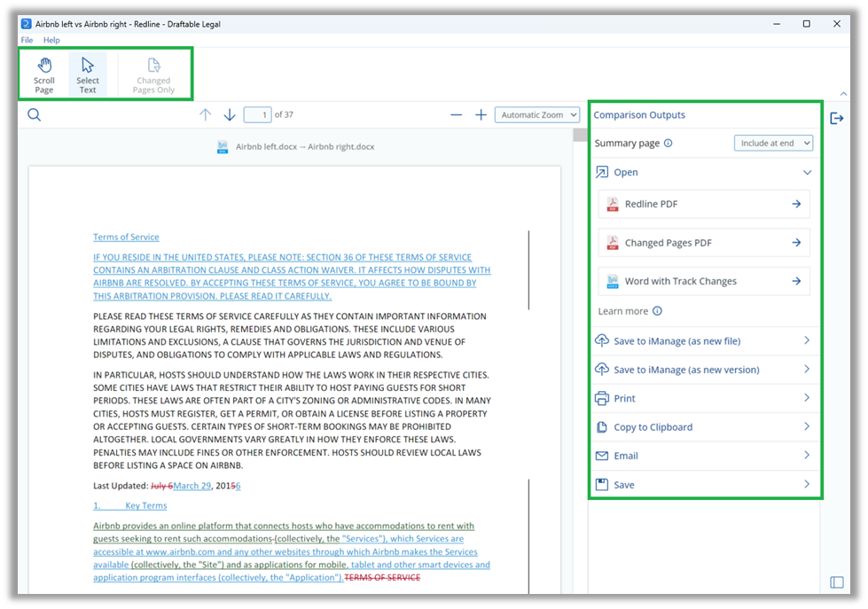This screenshot has width=868, height=609.
Task: Click the Summary page info icon
Action: pos(669,143)
